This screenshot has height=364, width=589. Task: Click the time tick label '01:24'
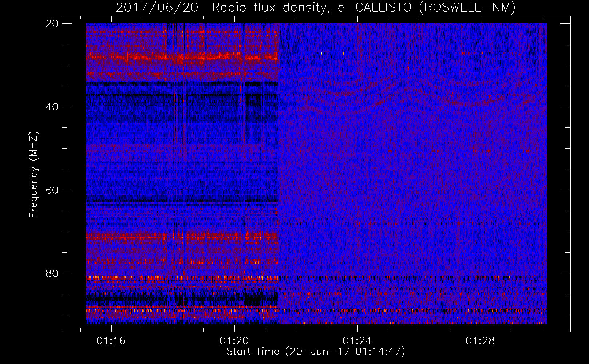point(357,341)
